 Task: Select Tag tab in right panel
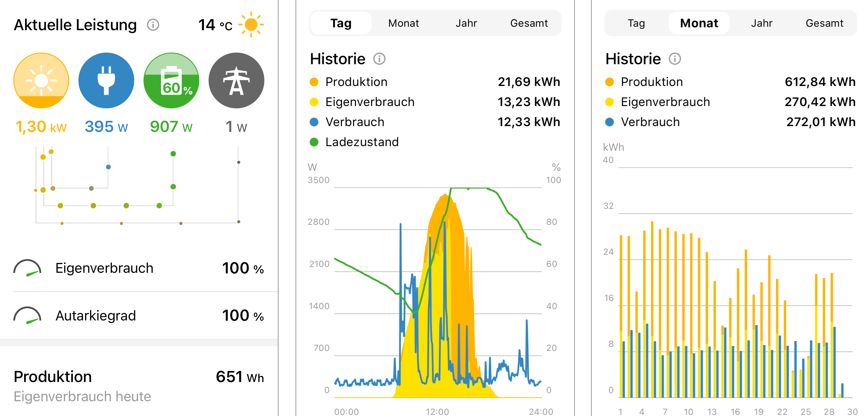636,23
